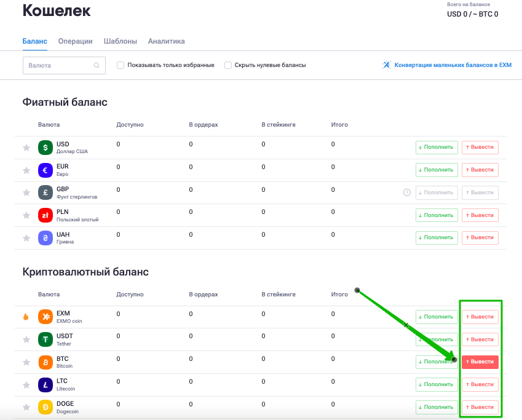The image size is (522, 420).
Task: Click the search magnifier in currency field
Action: tap(97, 65)
